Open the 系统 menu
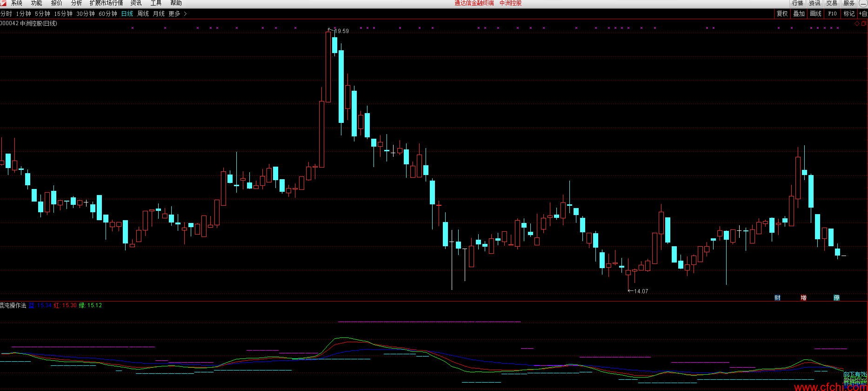 (17, 3)
